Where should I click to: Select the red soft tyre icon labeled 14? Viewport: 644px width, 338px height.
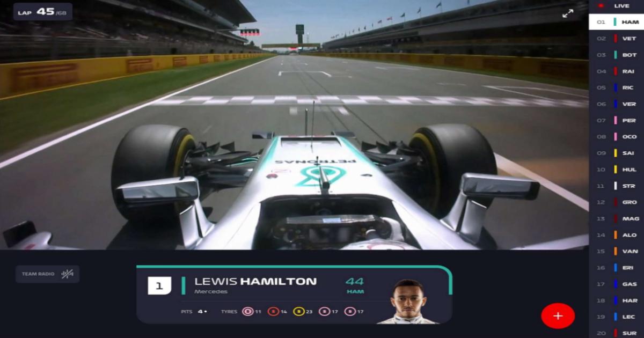pyautogui.click(x=273, y=311)
